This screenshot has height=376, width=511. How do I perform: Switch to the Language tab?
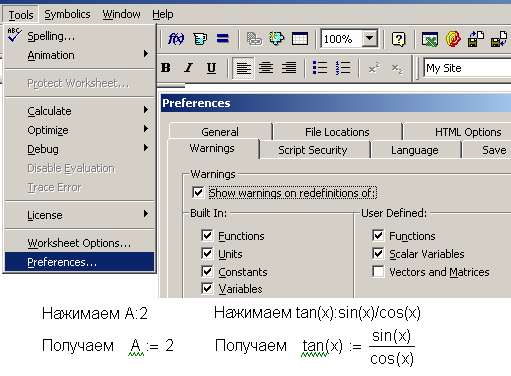pos(415,150)
